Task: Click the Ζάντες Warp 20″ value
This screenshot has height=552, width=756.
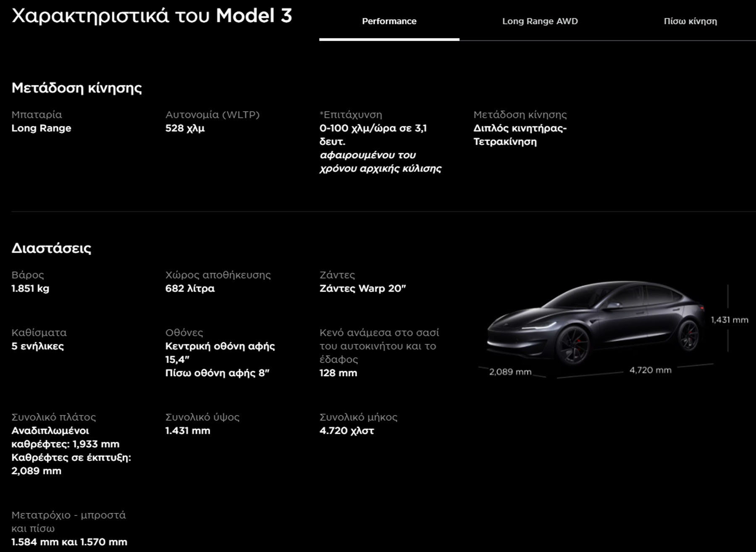Action: 362,289
